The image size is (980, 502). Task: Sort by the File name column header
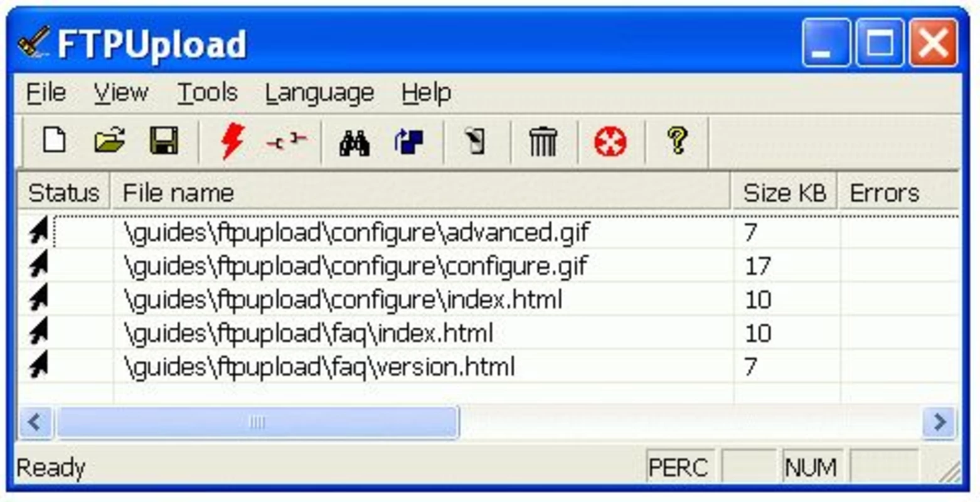421,192
